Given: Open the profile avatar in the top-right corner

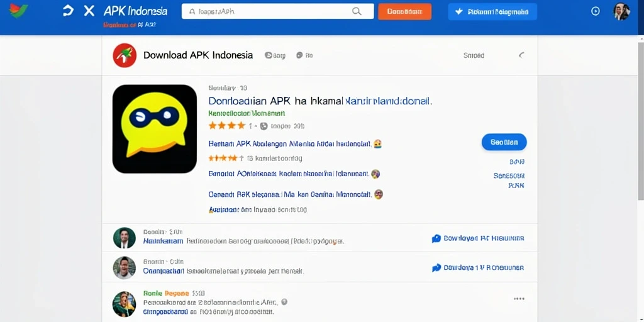Looking at the screenshot, I should [621, 11].
